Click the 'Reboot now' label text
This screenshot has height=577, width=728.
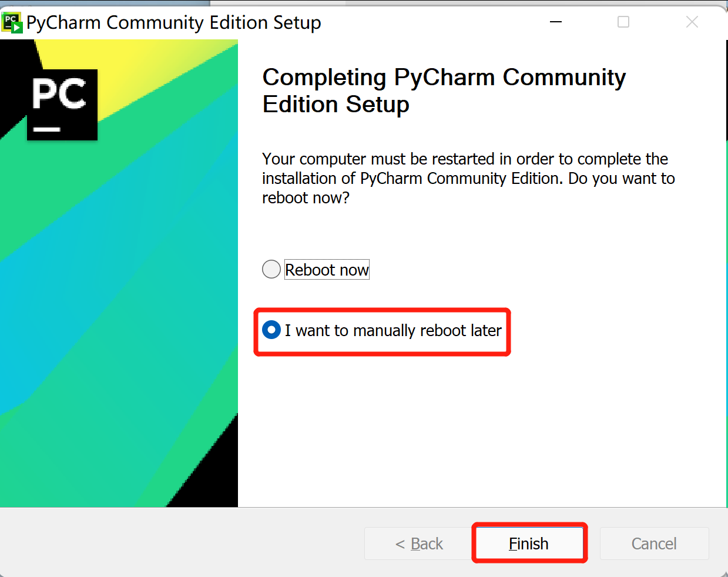pyautogui.click(x=327, y=270)
